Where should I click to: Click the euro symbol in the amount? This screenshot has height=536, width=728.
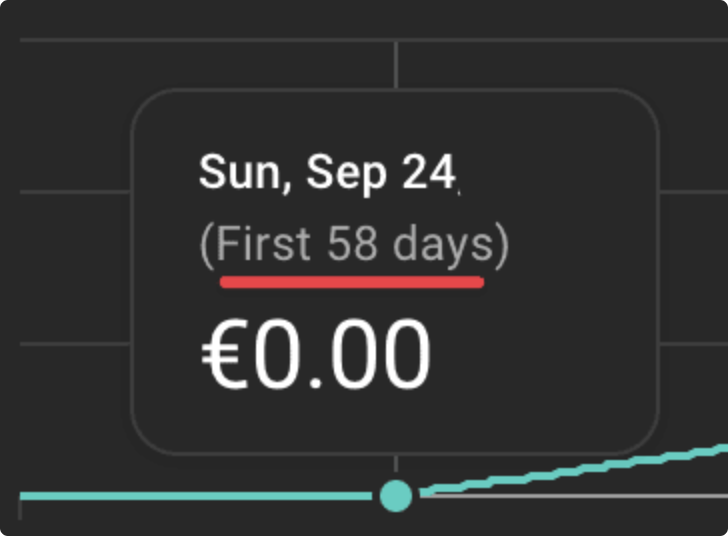pos(225,357)
